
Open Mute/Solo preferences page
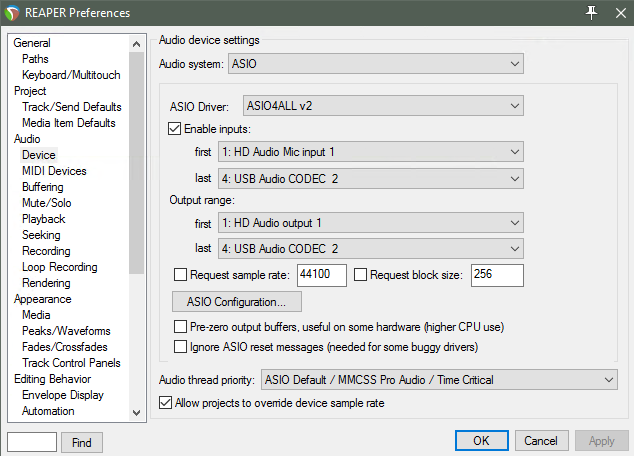[47, 203]
